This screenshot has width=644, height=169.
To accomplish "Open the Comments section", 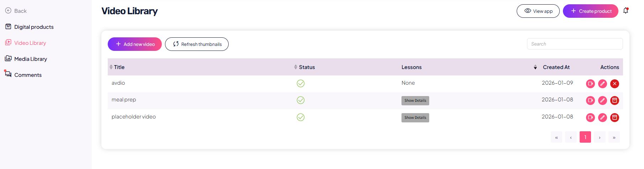I will pyautogui.click(x=28, y=75).
